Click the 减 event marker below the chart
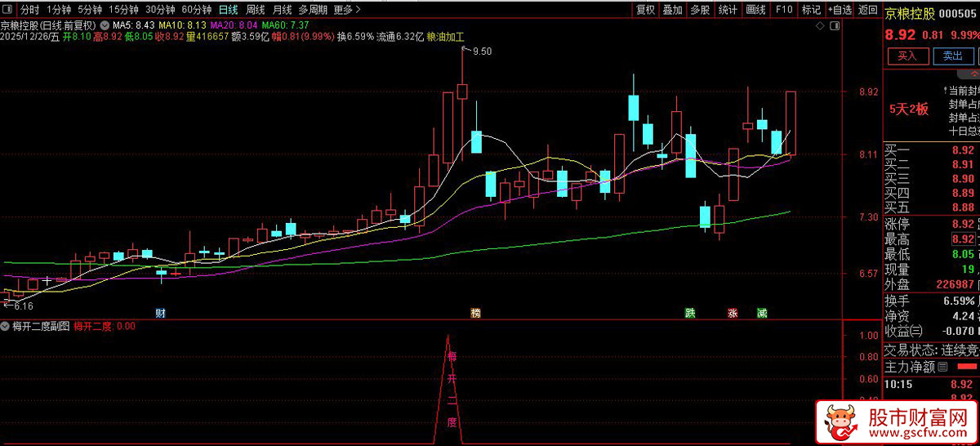The image size is (980, 446). click(x=761, y=313)
